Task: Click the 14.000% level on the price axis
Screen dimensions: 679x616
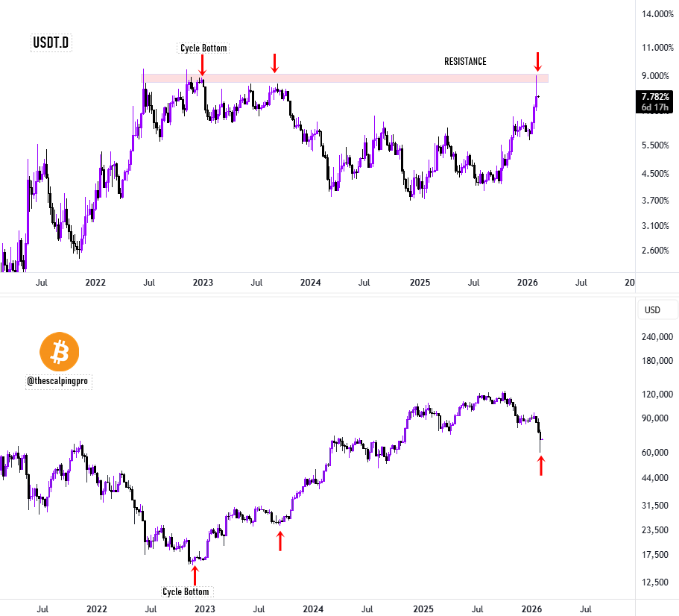Action: [x=652, y=14]
